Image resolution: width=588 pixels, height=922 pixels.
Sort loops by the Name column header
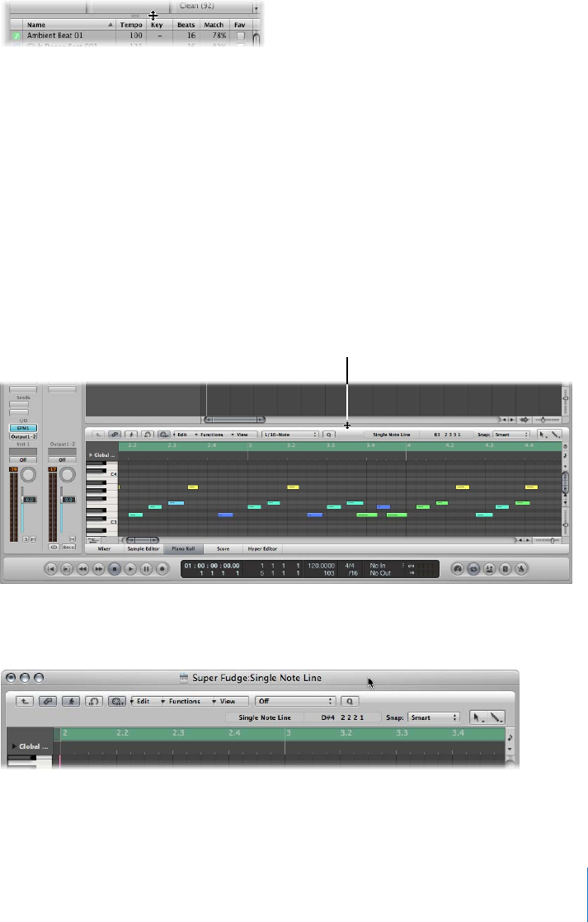pyautogui.click(x=69, y=25)
